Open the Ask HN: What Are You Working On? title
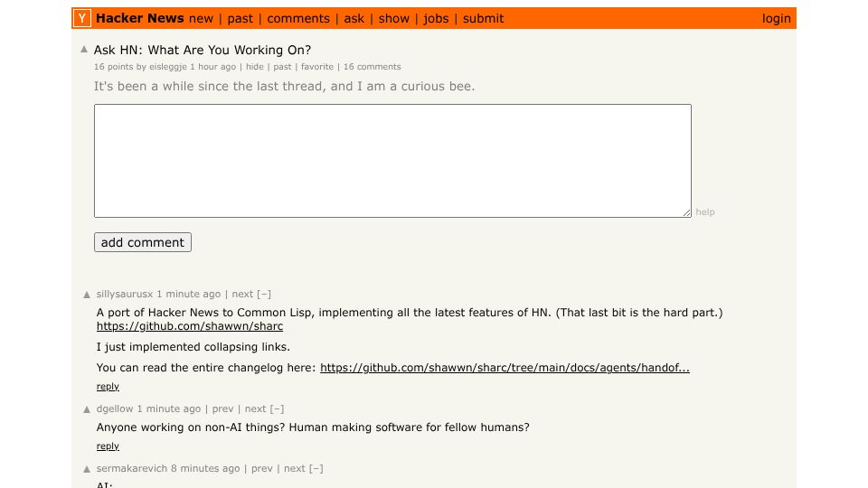This screenshot has width=868, height=488. coord(202,50)
